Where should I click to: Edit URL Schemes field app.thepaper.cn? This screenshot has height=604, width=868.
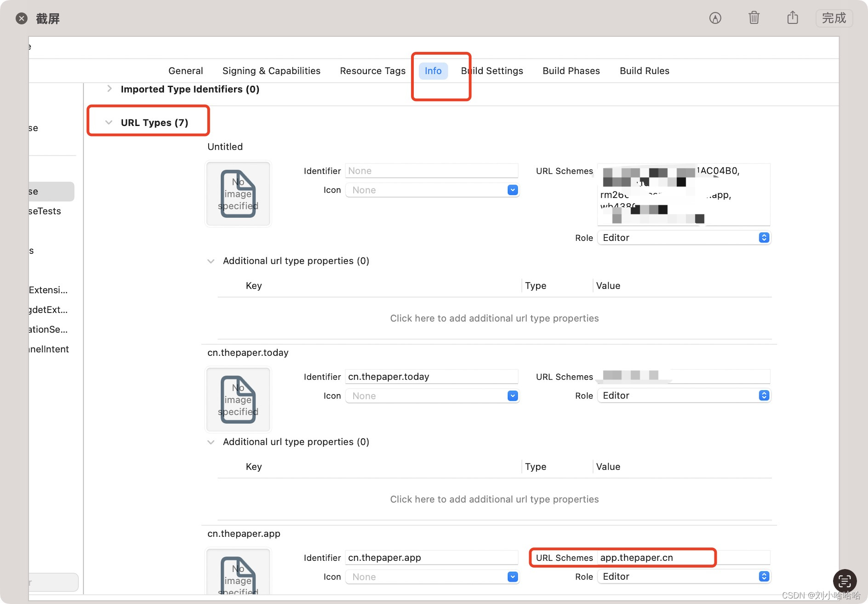[684, 558]
